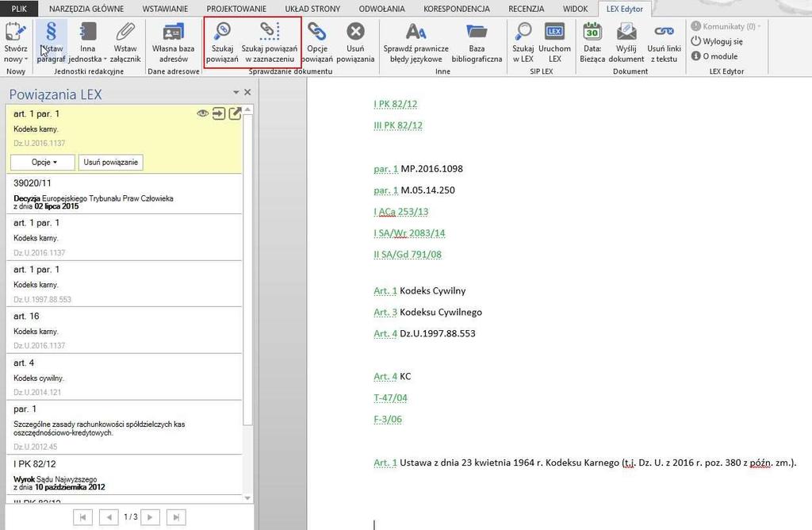The image size is (812, 530).
Task: Select art. 16 Kodeks karny entry
Action: (x=124, y=330)
